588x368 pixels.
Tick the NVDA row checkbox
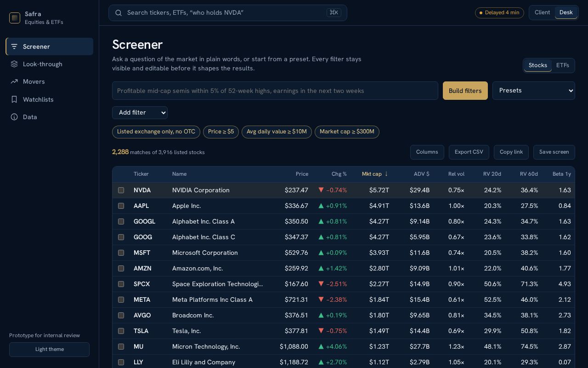point(121,190)
